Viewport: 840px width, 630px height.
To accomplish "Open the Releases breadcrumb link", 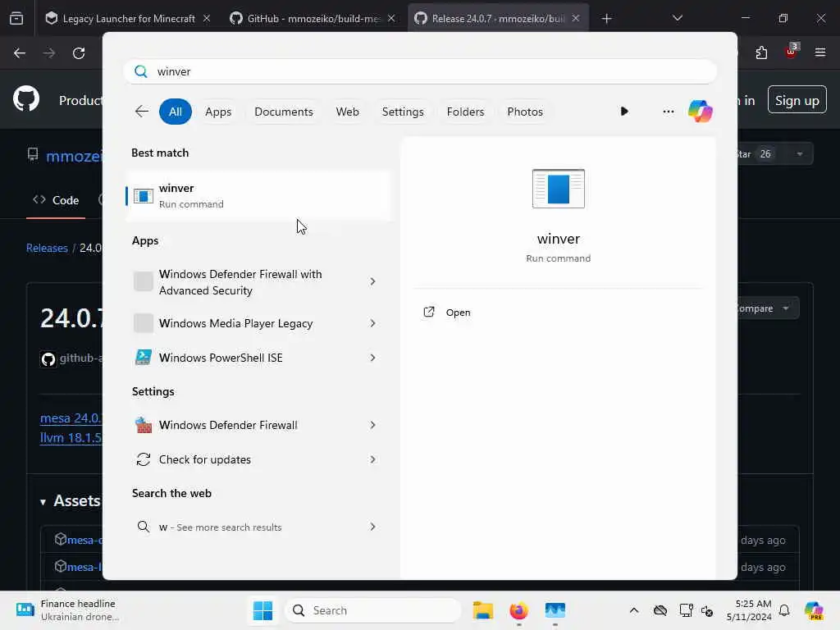I will 47,248.
